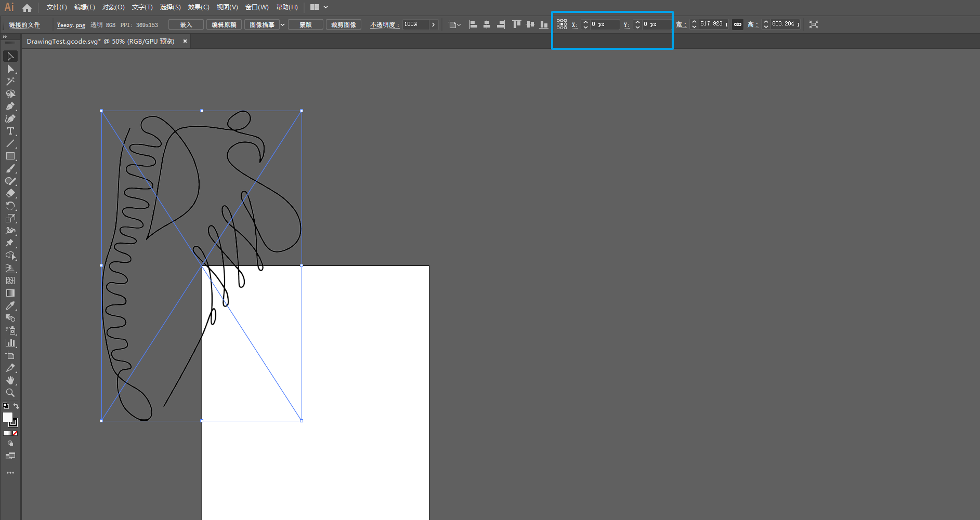Activate the Zoom tool

point(10,393)
